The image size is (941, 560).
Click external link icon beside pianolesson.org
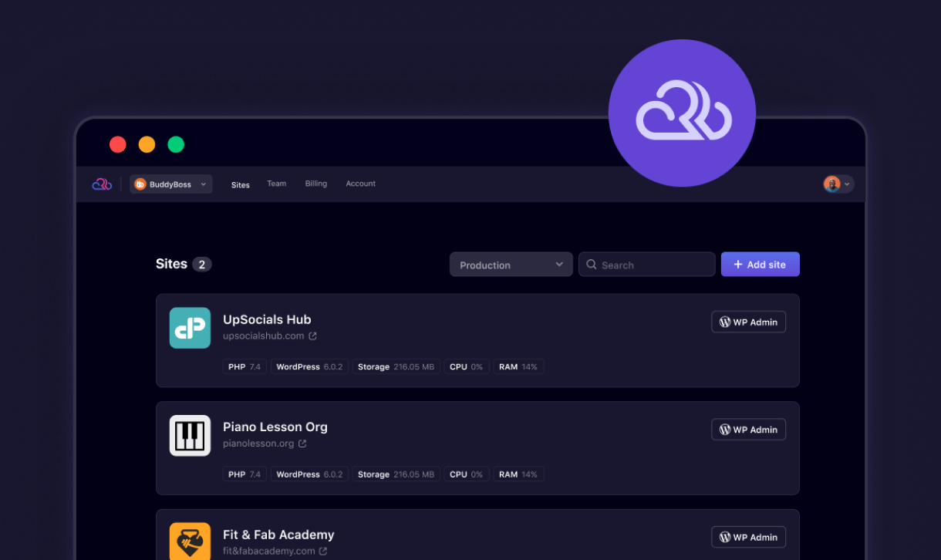(x=302, y=444)
